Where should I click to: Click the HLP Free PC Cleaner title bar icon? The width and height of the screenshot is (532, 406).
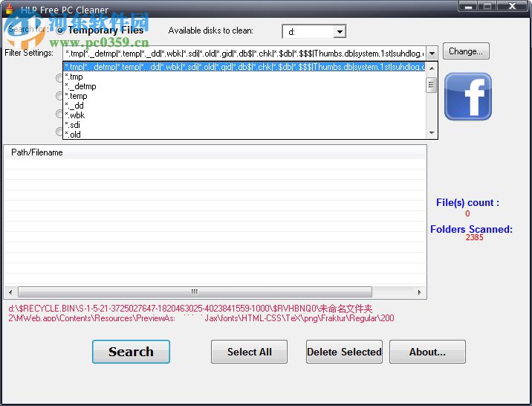[10, 8]
